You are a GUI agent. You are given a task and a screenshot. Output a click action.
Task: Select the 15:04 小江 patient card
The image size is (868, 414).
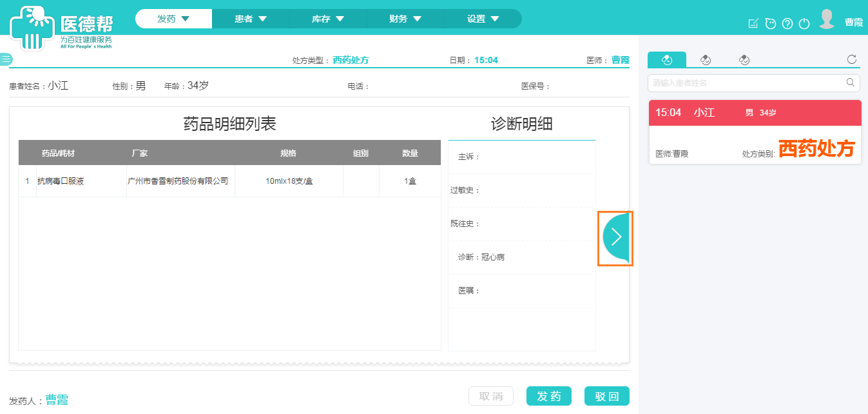755,132
